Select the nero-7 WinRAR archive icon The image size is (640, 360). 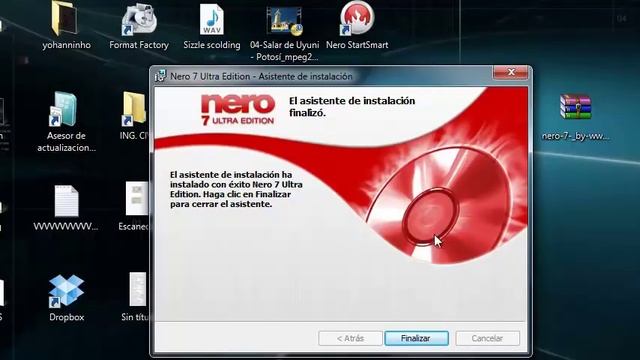576,107
